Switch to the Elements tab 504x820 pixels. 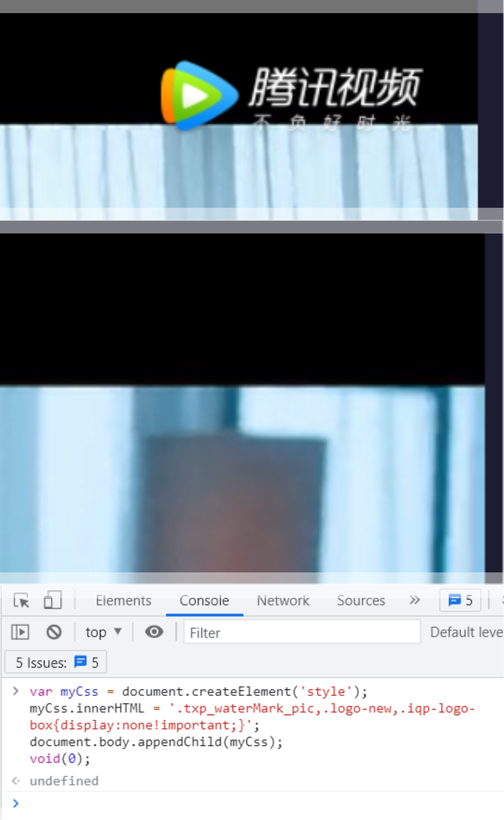[123, 601]
